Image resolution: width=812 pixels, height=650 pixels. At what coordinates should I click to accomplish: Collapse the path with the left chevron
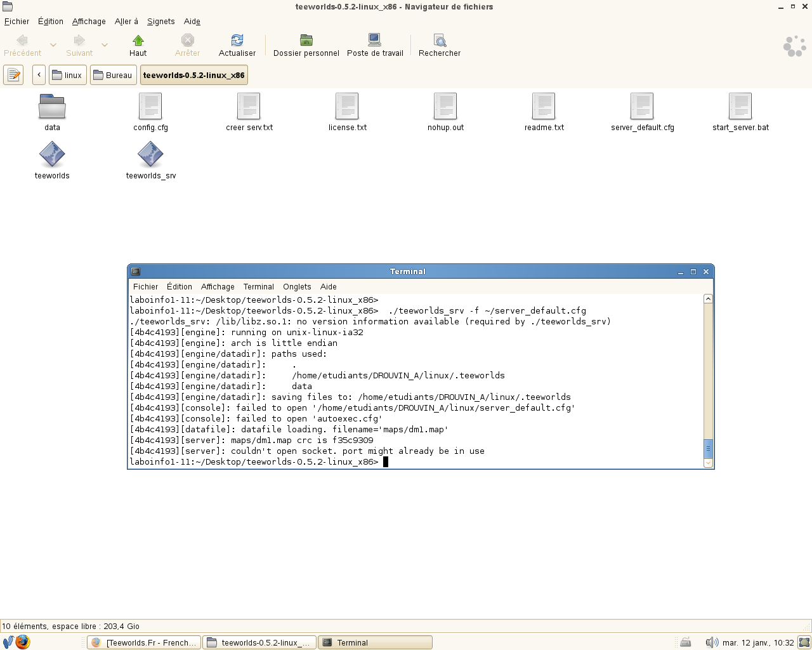click(38, 75)
